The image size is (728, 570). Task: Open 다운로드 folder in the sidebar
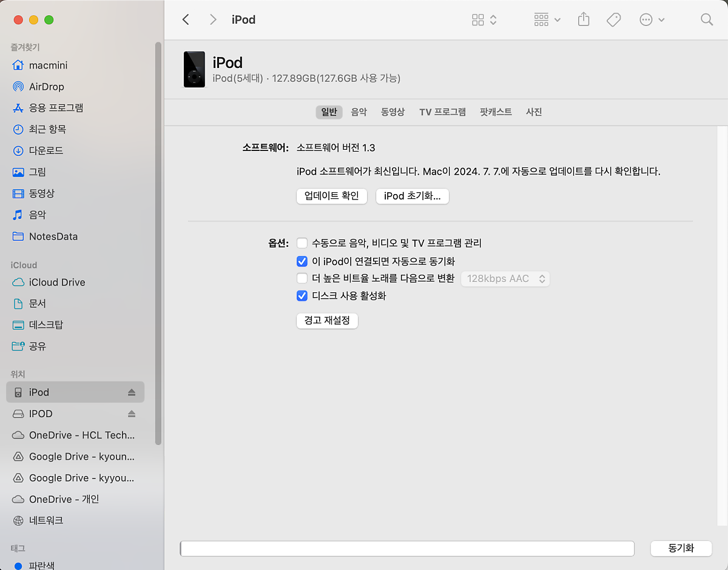pos(75,150)
